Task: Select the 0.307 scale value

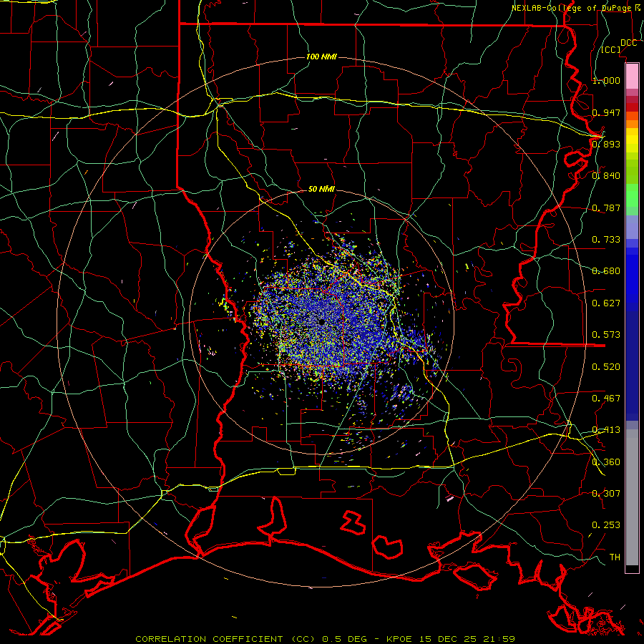Action: pos(606,494)
